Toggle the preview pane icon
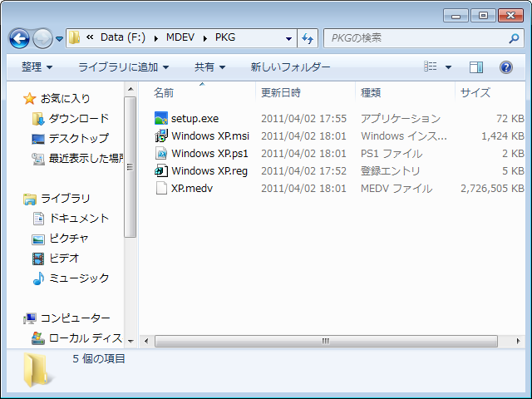The image size is (532, 399). (476, 67)
